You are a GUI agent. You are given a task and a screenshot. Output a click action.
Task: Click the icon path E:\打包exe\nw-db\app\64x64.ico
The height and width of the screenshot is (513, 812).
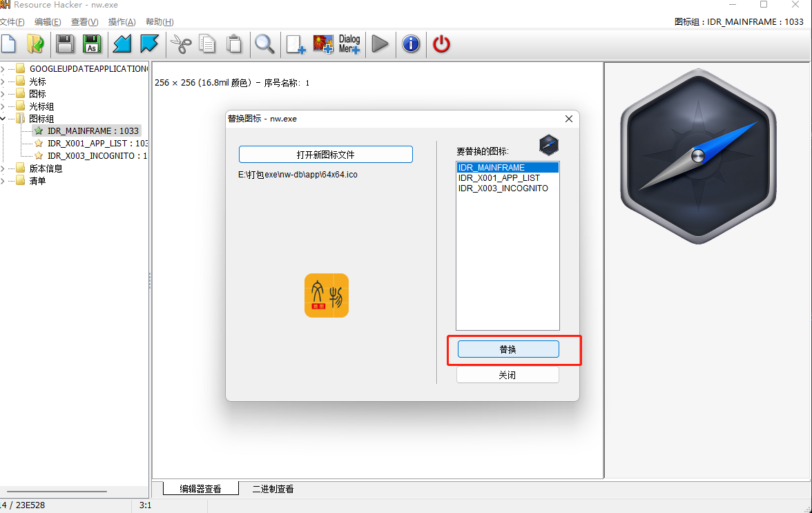tap(298, 175)
